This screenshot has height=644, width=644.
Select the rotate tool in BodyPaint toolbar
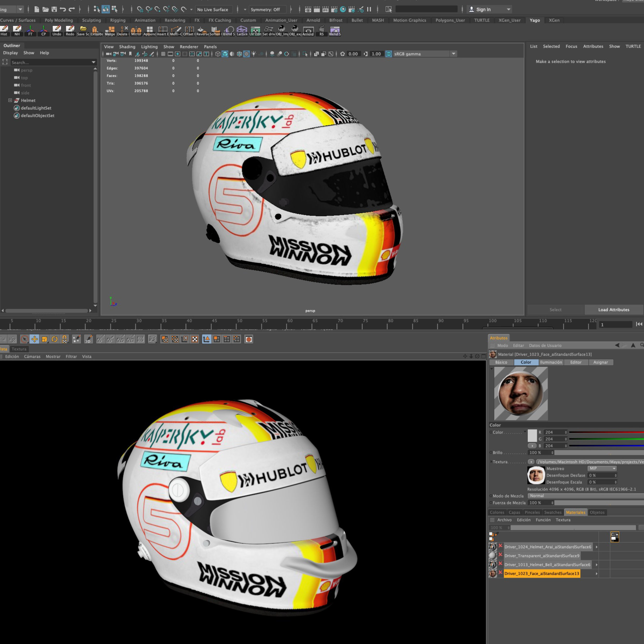54,339
